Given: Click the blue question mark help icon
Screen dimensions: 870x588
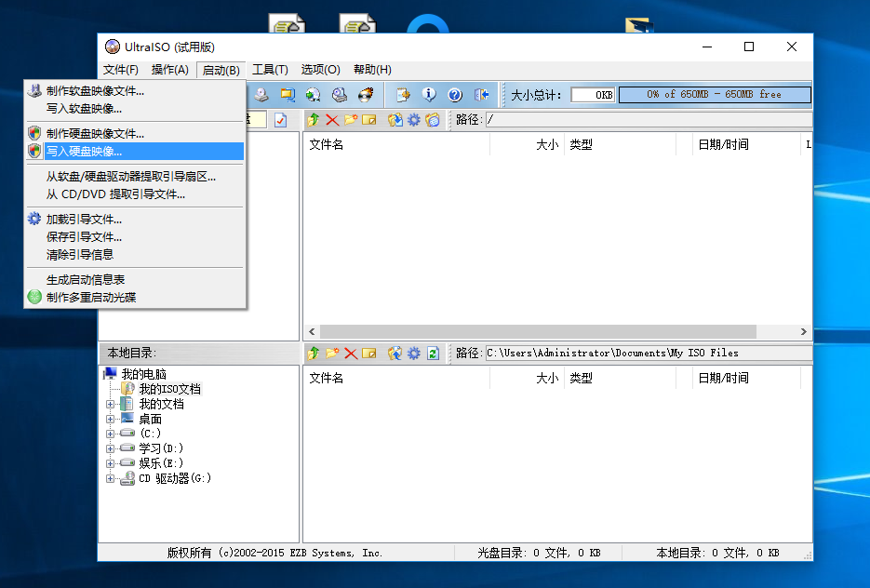Looking at the screenshot, I should [x=455, y=95].
